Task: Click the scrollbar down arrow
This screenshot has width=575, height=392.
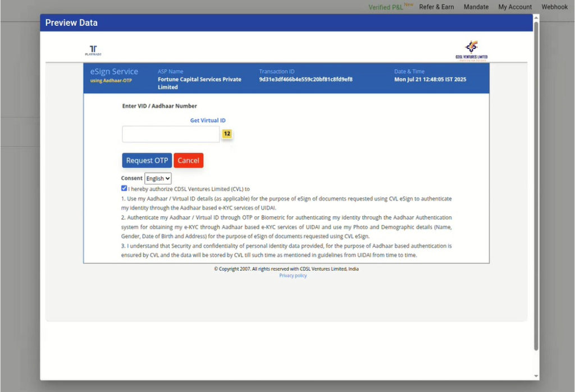Action: [x=536, y=376]
